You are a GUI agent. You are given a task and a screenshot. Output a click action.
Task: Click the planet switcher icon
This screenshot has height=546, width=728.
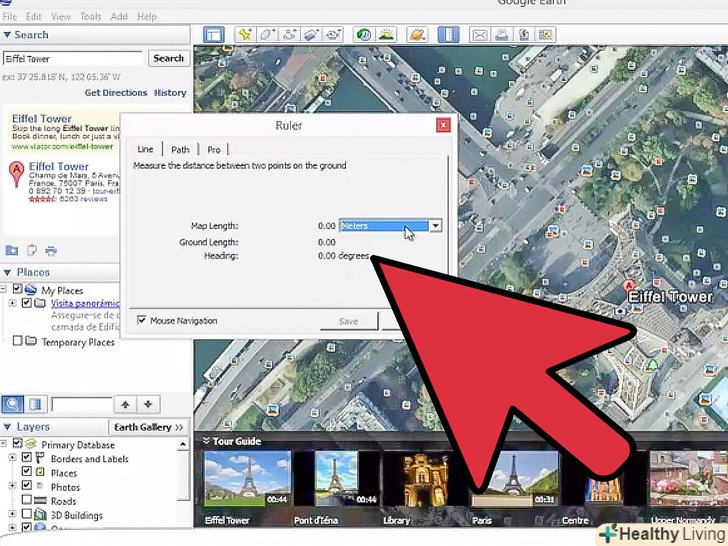(x=417, y=35)
